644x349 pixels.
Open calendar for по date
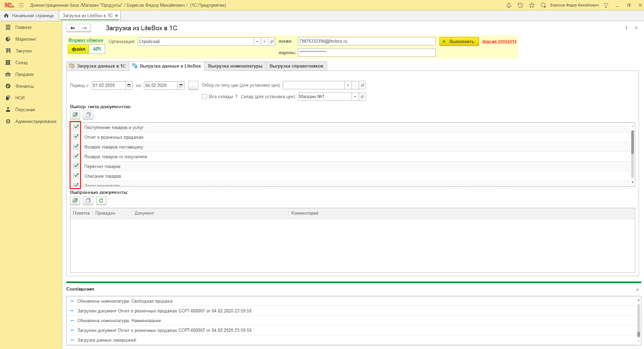coord(181,85)
